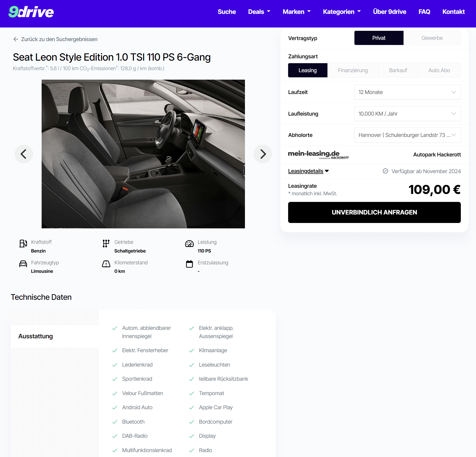Click the car interior photo

pyautogui.click(x=143, y=154)
